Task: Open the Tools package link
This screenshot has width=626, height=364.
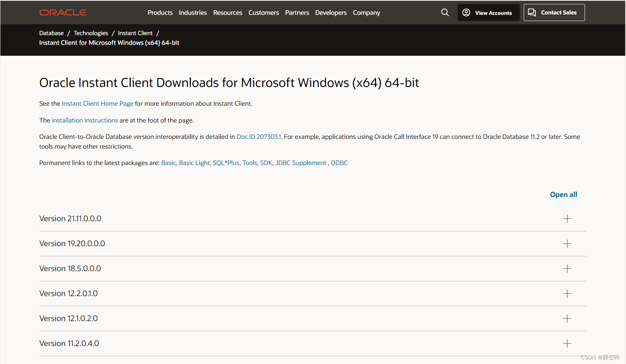Action: click(x=250, y=163)
